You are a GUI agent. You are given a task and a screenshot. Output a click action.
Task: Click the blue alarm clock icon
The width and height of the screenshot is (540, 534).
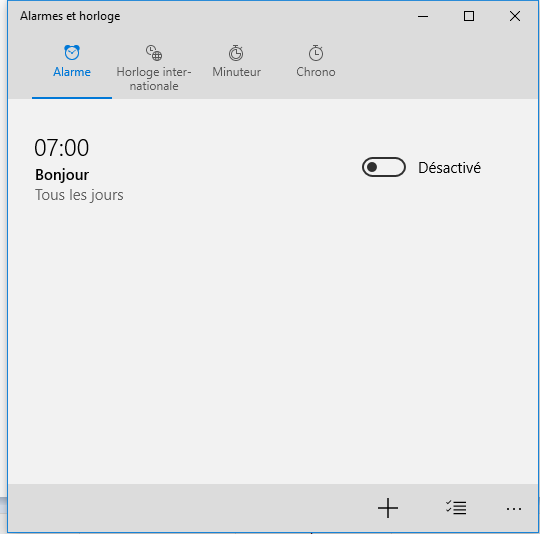point(72,52)
